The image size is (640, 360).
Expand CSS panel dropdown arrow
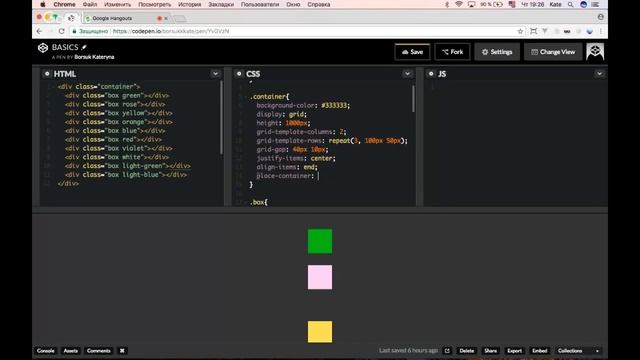[407, 74]
